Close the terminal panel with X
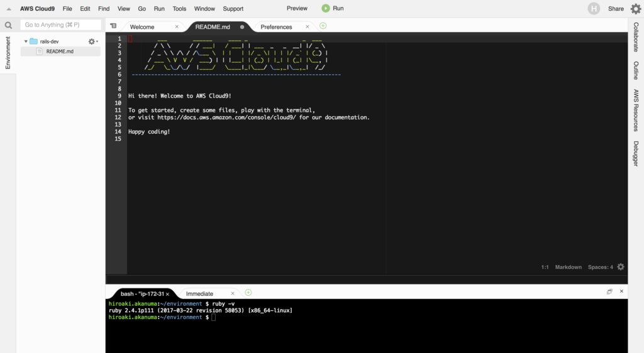This screenshot has width=644, height=353. (x=621, y=291)
